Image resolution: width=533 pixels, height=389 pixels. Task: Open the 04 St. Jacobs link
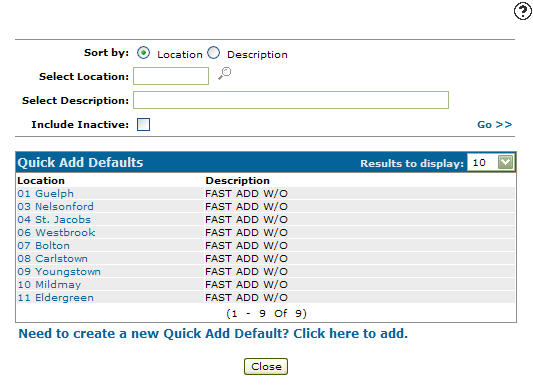(x=54, y=219)
